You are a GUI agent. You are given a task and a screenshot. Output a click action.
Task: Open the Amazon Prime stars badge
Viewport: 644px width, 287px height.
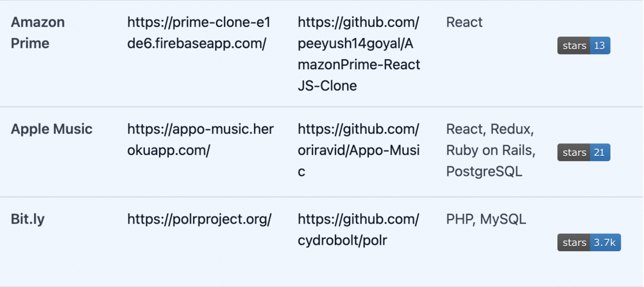tap(584, 46)
